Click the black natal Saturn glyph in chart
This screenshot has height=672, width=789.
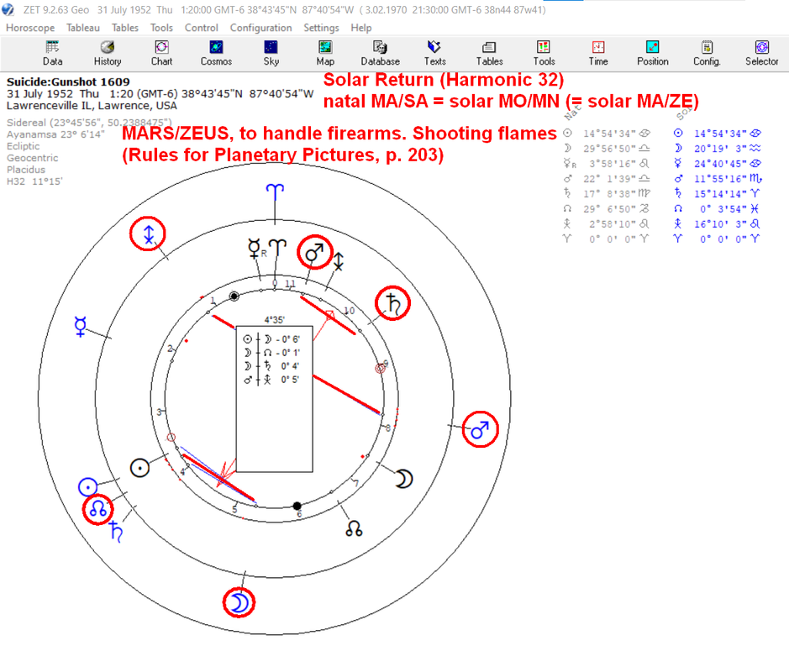(x=393, y=304)
